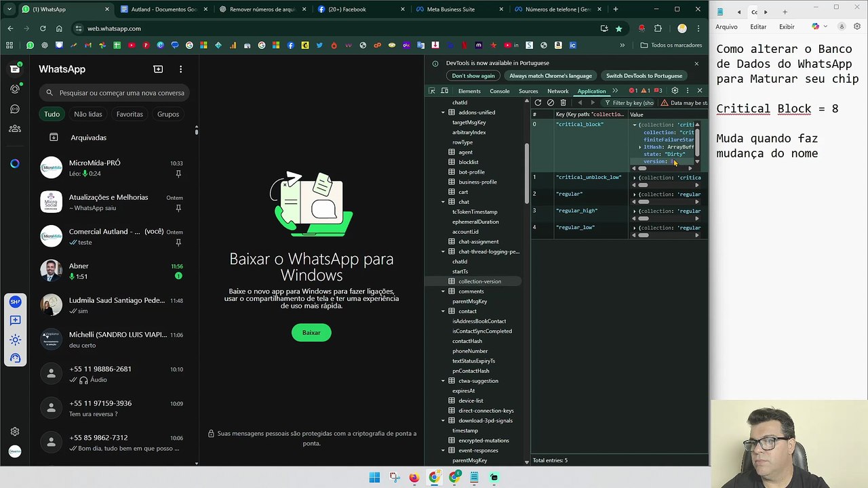Open the Communities icon in left rail
This screenshot has height=488, width=868.
point(15,128)
